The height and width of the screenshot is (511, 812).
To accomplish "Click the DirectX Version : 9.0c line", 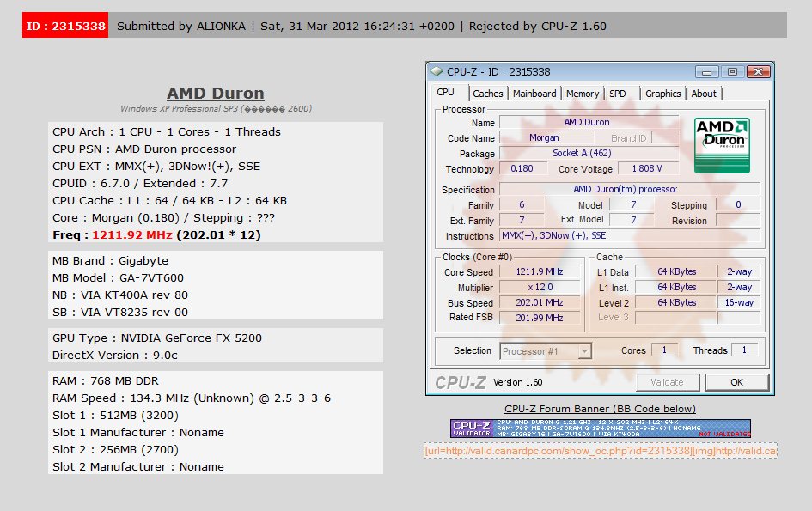I will 115,356.
